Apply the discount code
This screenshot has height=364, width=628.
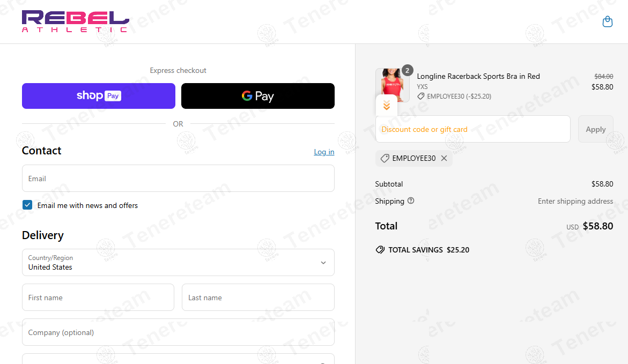595,129
